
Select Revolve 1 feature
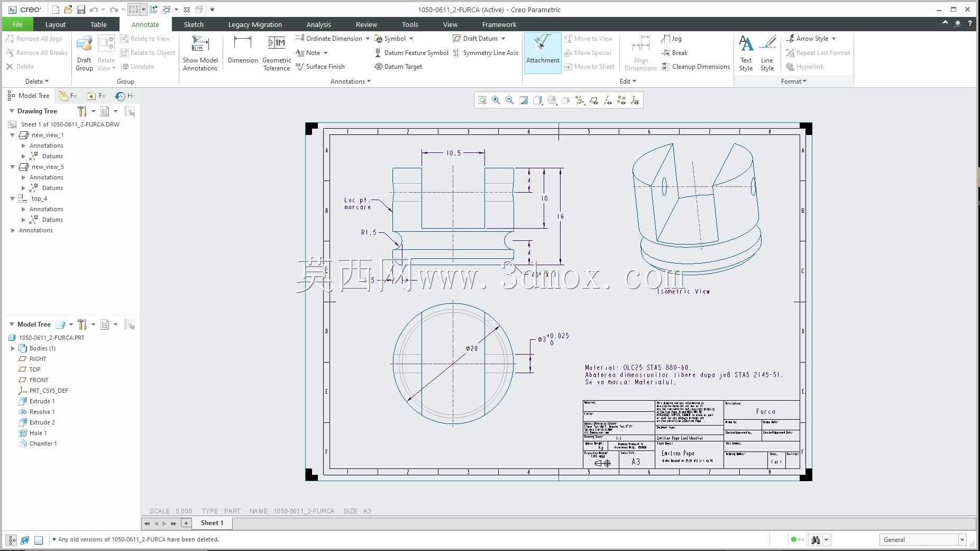(x=36, y=412)
